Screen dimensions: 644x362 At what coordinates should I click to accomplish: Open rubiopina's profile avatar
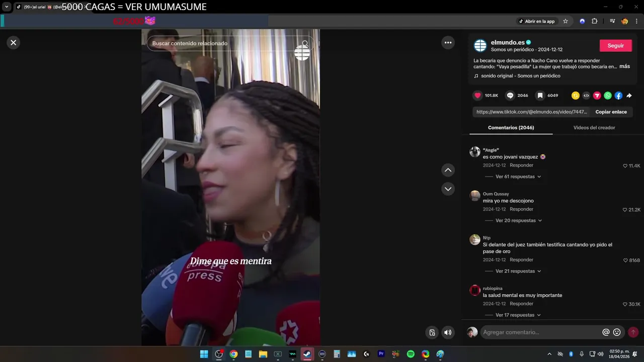click(474, 290)
